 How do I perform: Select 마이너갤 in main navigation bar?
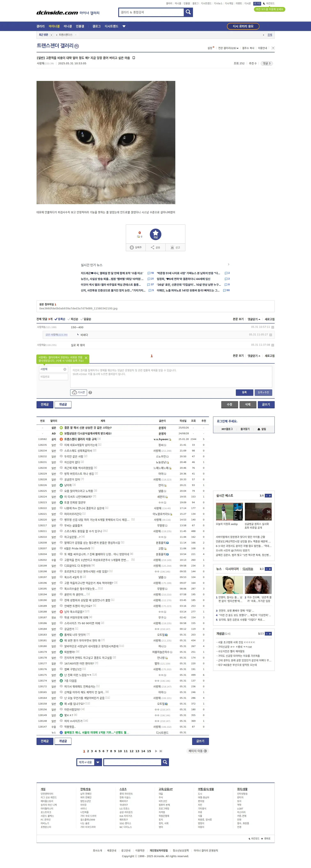click(54, 26)
